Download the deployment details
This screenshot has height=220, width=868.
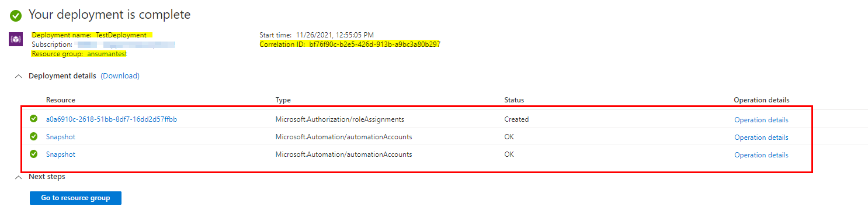pyautogui.click(x=120, y=75)
